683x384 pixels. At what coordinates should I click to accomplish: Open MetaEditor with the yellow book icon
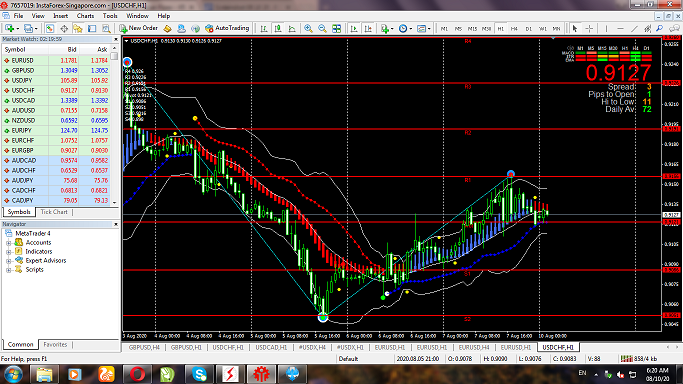click(x=167, y=28)
